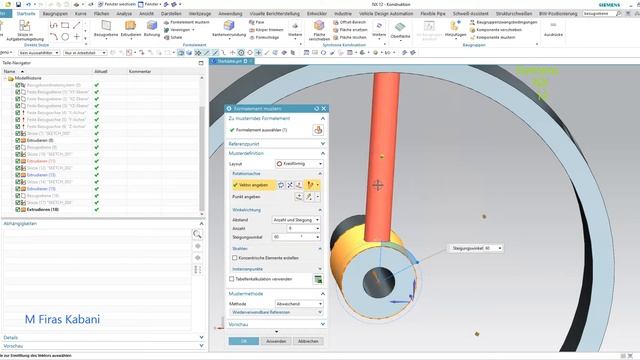Reset the Formelement mustern dialog

316,109
